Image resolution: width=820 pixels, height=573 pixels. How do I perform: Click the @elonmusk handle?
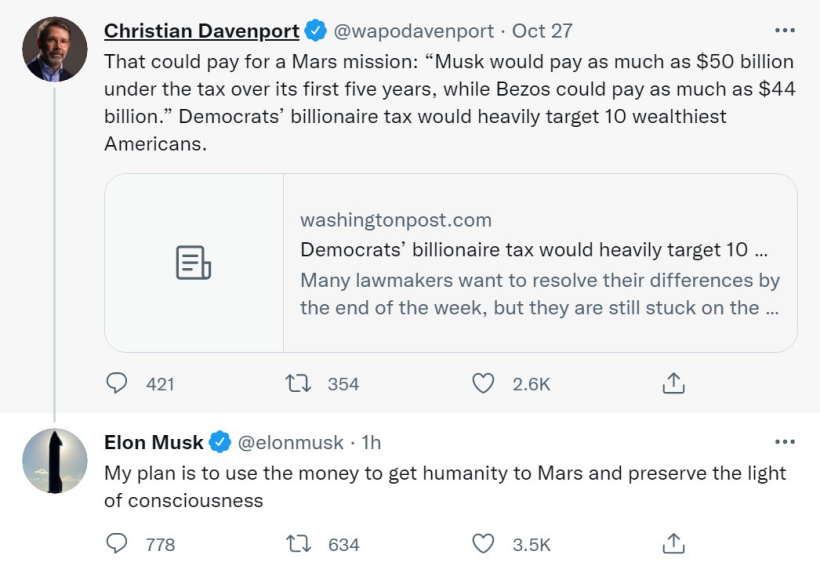(290, 442)
